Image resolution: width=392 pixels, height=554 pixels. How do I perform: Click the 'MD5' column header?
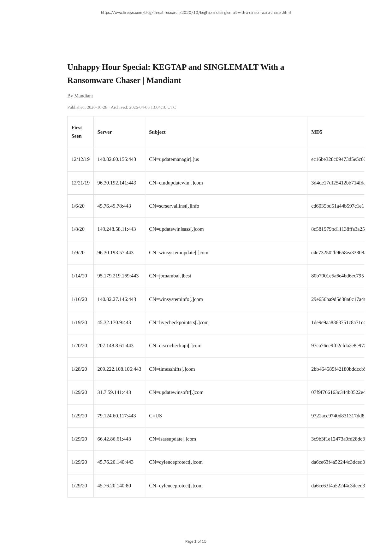[x=317, y=132]
